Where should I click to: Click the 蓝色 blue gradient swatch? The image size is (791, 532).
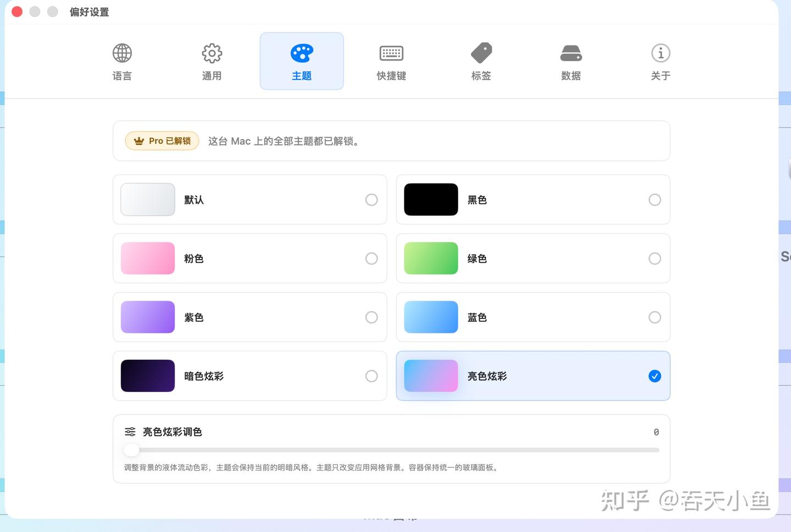tap(431, 317)
